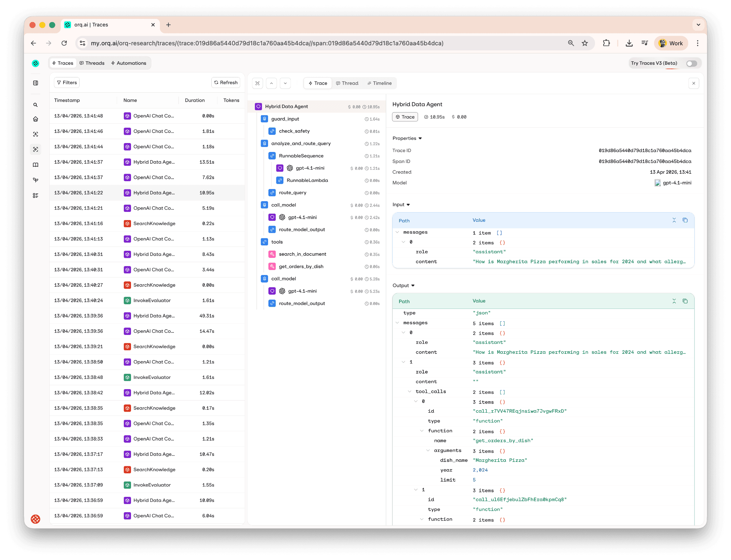Open the Threads tab
The width and height of the screenshot is (731, 560).
(x=92, y=63)
